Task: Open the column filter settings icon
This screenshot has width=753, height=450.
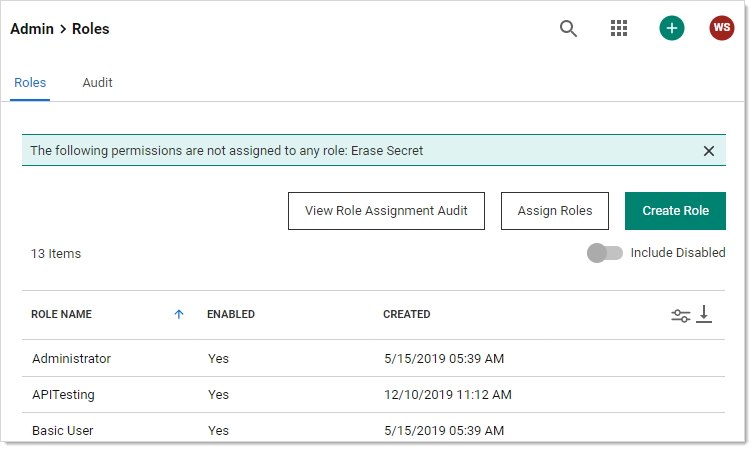Action: coord(680,315)
